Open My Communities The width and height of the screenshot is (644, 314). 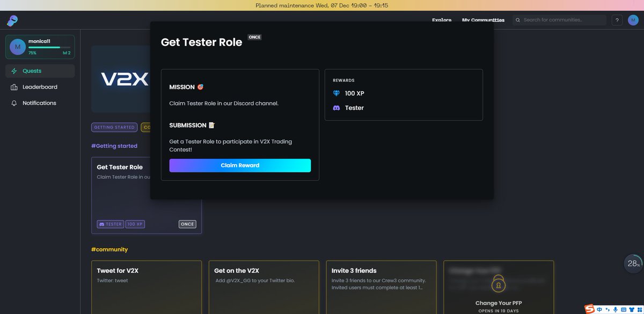pyautogui.click(x=483, y=20)
